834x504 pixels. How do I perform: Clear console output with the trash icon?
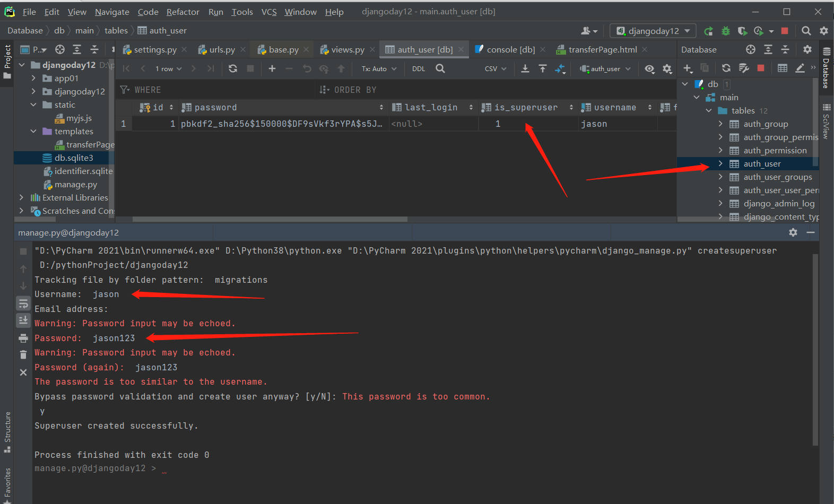pyautogui.click(x=23, y=355)
